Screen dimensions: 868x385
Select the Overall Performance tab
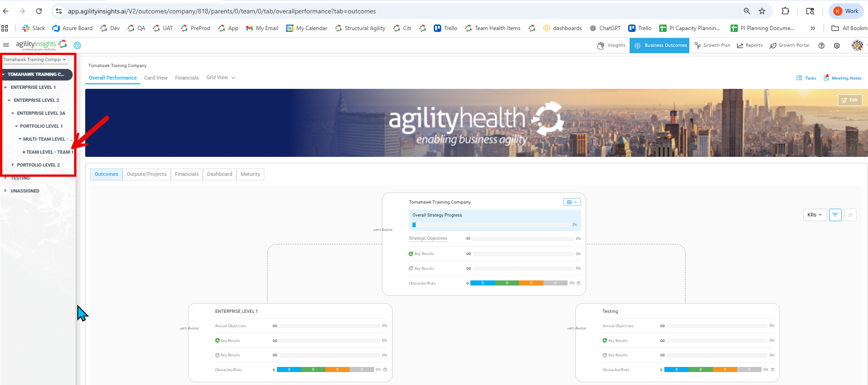point(113,78)
